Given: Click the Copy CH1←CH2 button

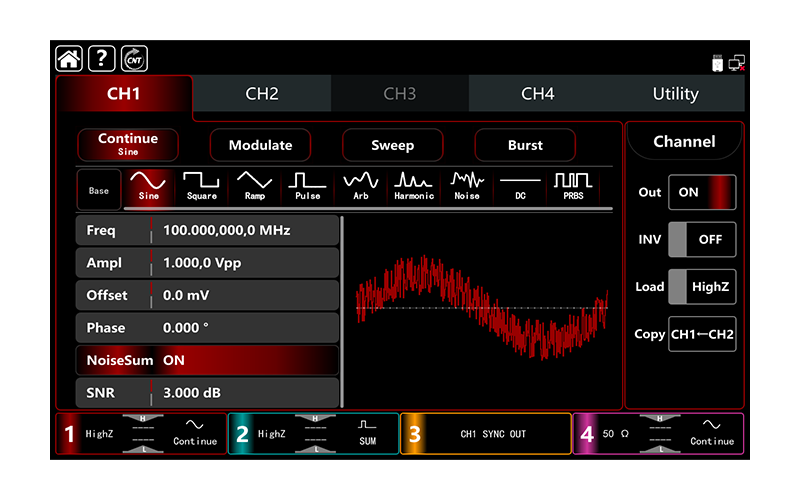Looking at the screenshot, I should point(701,334).
